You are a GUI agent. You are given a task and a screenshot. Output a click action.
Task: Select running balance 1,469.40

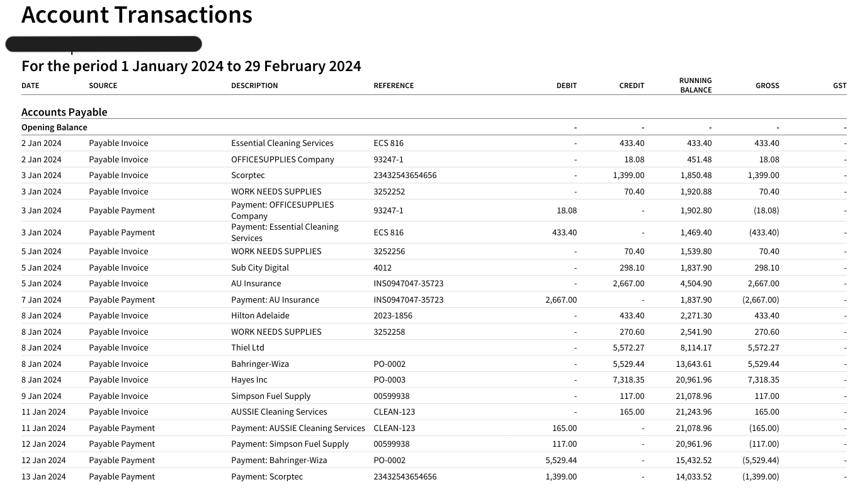pyautogui.click(x=696, y=233)
